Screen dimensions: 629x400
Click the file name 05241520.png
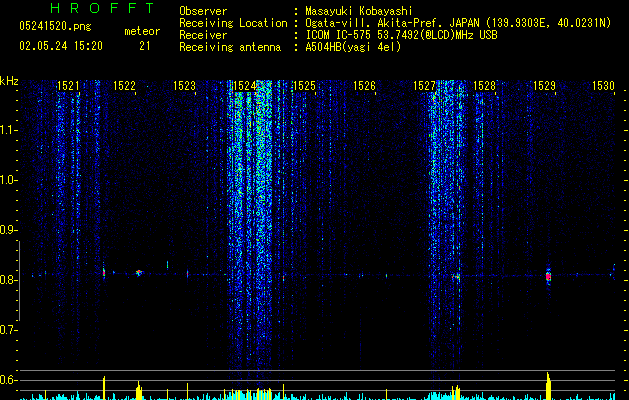[55, 26]
